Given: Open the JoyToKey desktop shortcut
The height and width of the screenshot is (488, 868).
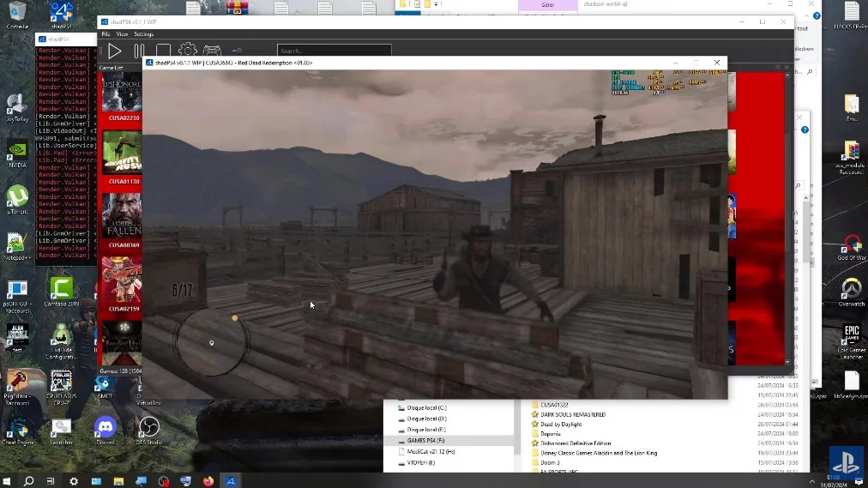Looking at the screenshot, I should [17, 108].
